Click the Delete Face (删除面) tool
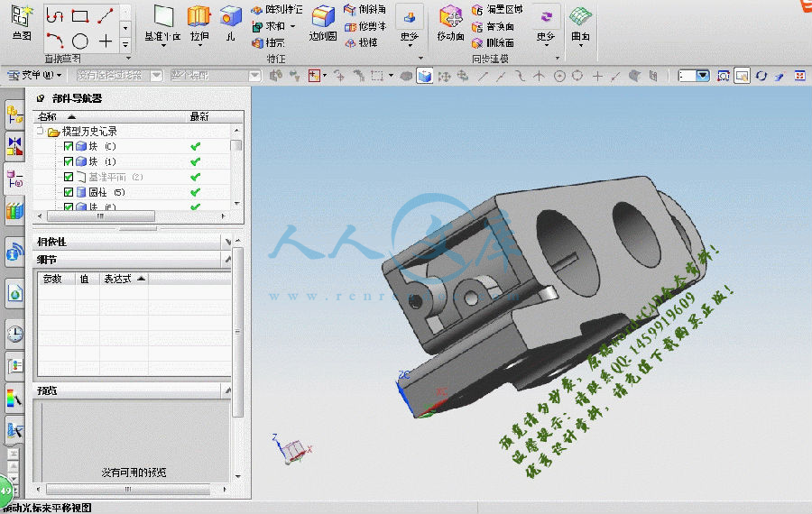The width and height of the screenshot is (812, 514). pyautogui.click(x=493, y=42)
